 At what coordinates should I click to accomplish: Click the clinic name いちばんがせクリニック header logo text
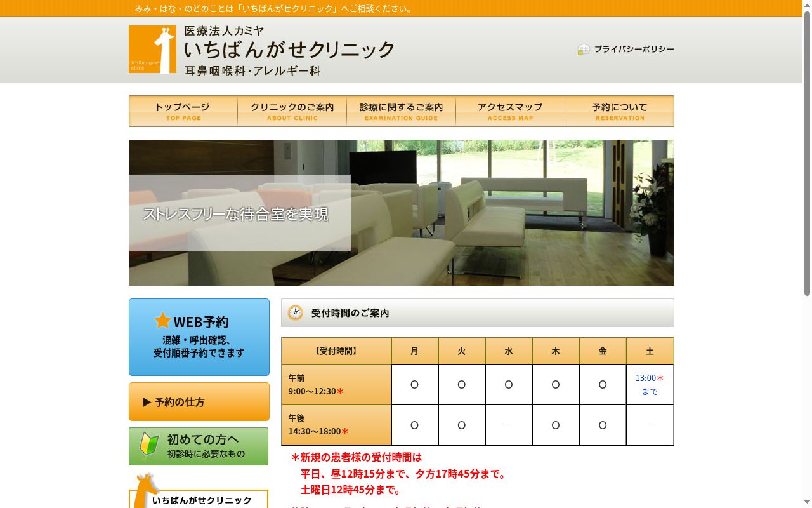coord(289,49)
